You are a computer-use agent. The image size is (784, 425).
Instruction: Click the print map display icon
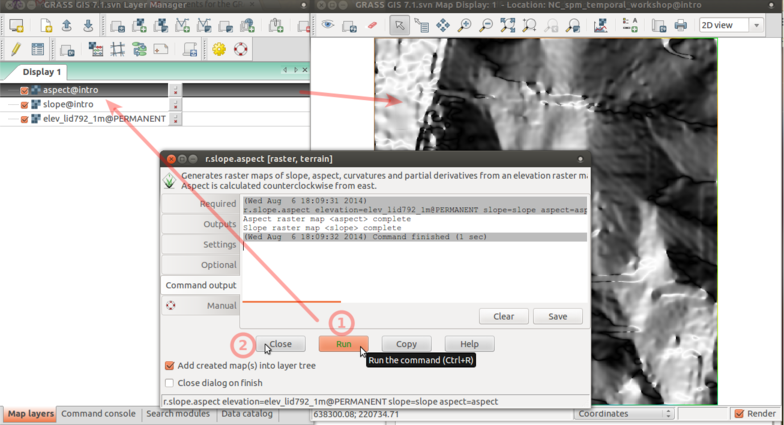(x=680, y=25)
